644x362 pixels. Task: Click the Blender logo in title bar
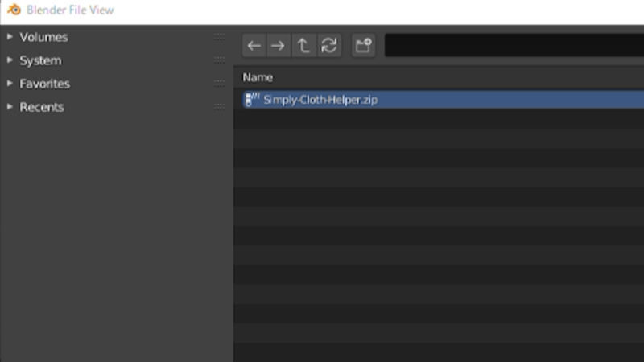[x=14, y=10]
